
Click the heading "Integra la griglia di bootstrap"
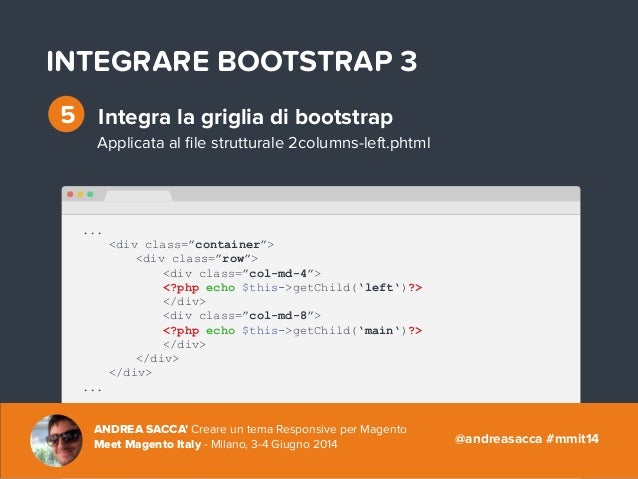245,117
